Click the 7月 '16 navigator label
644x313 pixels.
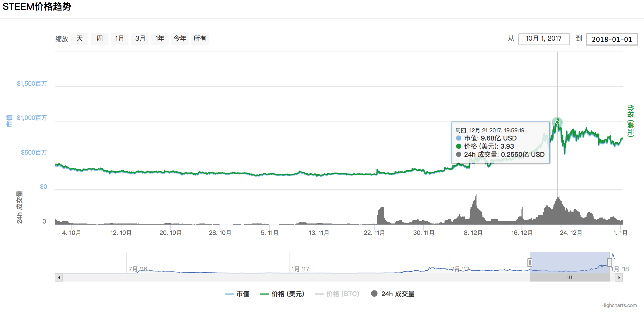tap(138, 269)
